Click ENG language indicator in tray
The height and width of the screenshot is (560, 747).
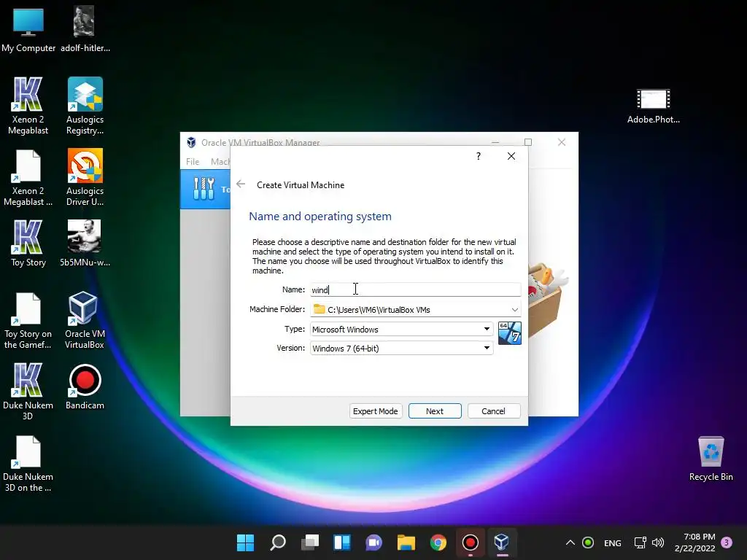point(613,542)
